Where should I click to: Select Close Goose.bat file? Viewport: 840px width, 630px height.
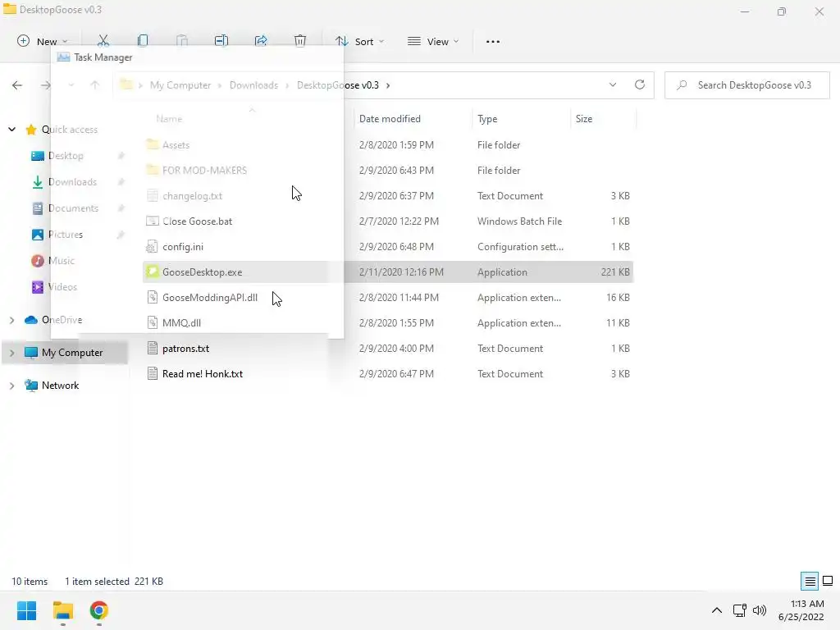197,221
